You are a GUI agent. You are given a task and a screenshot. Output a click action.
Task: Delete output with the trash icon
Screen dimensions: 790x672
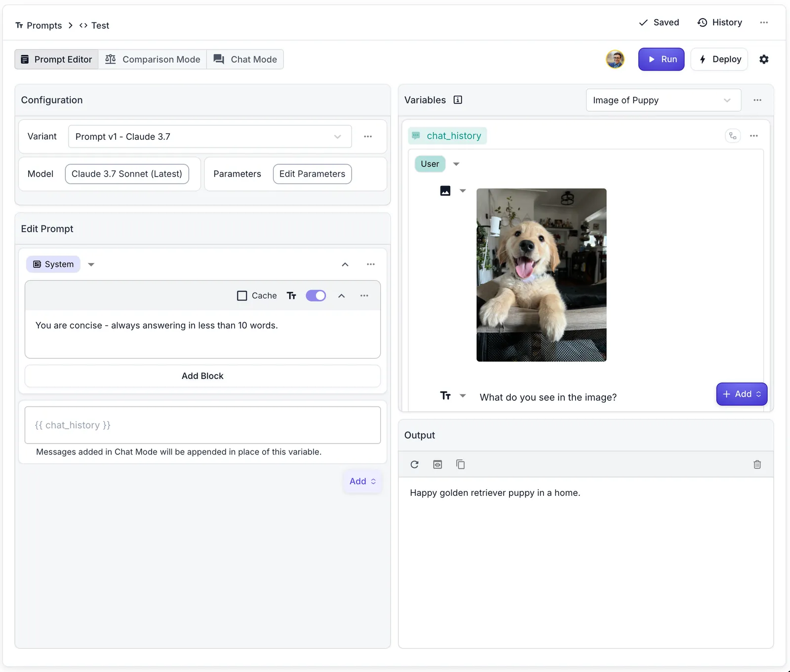point(757,464)
